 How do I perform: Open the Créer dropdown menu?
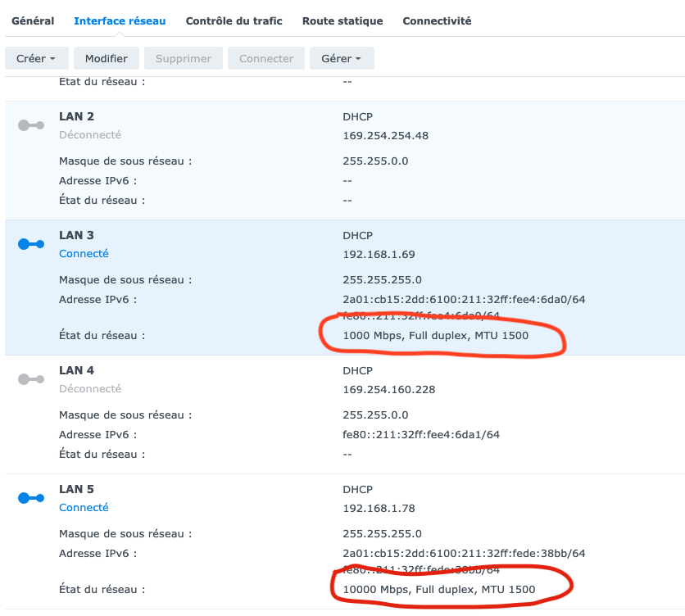[36, 58]
